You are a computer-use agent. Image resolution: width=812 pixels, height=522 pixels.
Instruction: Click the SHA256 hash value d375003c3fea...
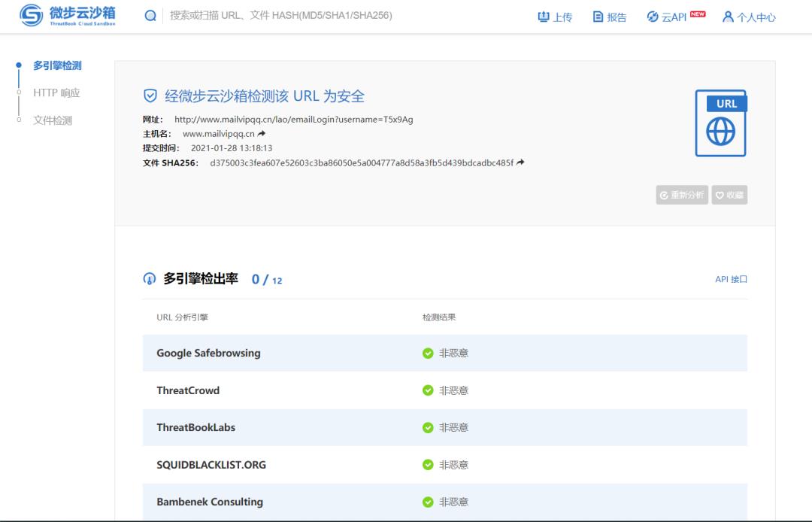(x=362, y=162)
